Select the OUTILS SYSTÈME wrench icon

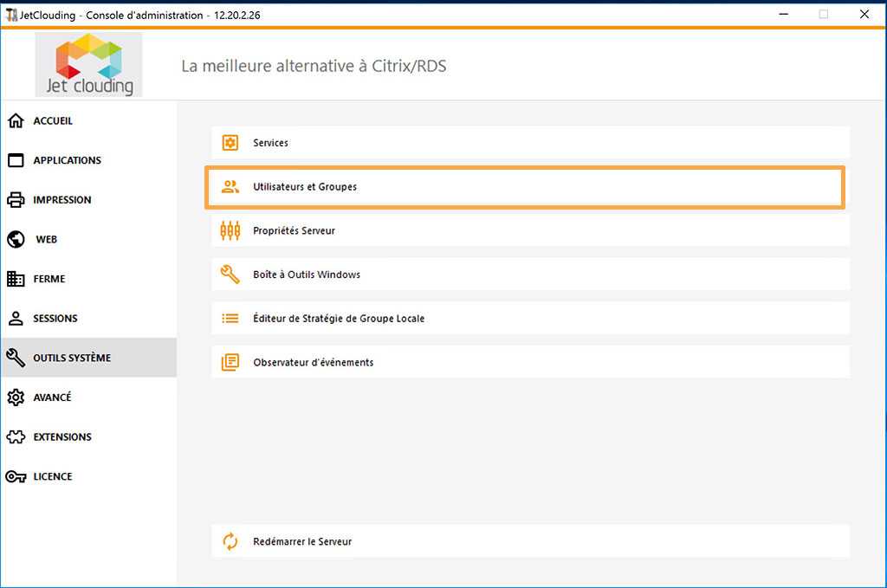pyautogui.click(x=16, y=357)
